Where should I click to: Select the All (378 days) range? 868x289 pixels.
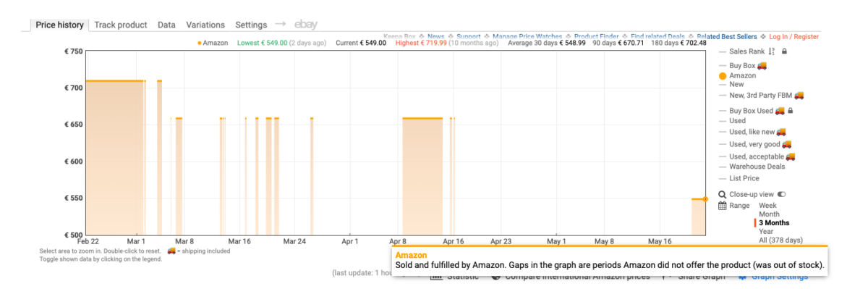pyautogui.click(x=780, y=240)
